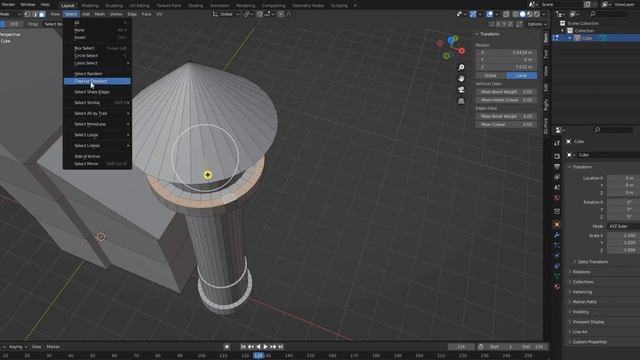Toggle camera view gizmo icon
Viewport: 640px width, 360px height.
click(x=461, y=89)
